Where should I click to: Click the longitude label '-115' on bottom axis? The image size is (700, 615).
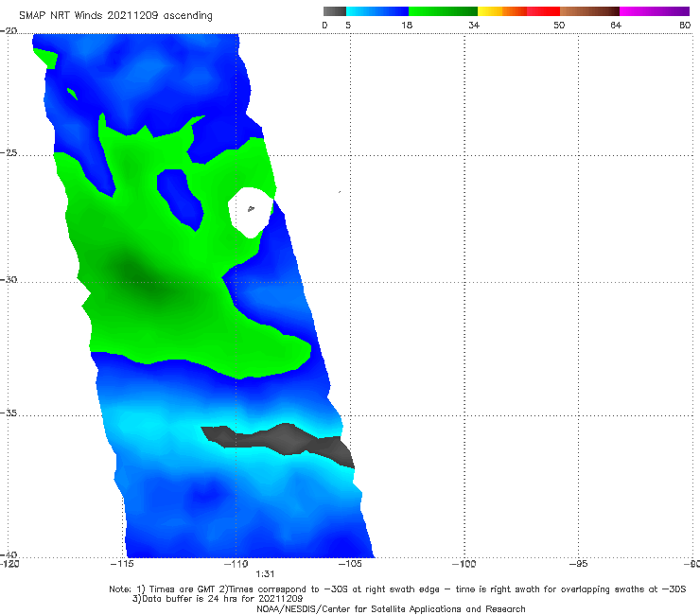122,564
